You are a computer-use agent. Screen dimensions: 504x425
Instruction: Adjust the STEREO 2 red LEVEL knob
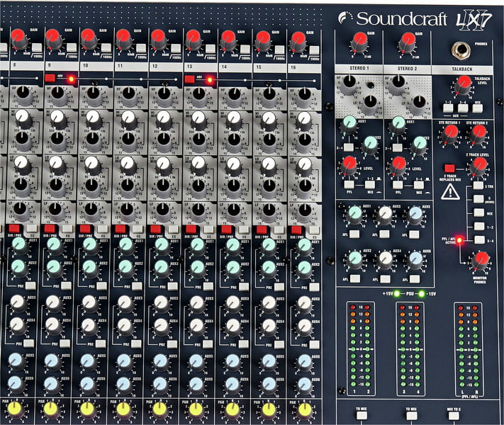click(x=398, y=166)
